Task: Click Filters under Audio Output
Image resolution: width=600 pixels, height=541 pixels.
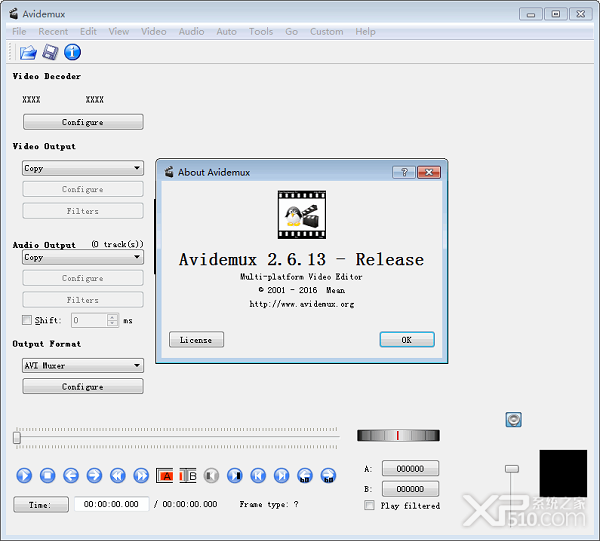Action: pyautogui.click(x=83, y=300)
